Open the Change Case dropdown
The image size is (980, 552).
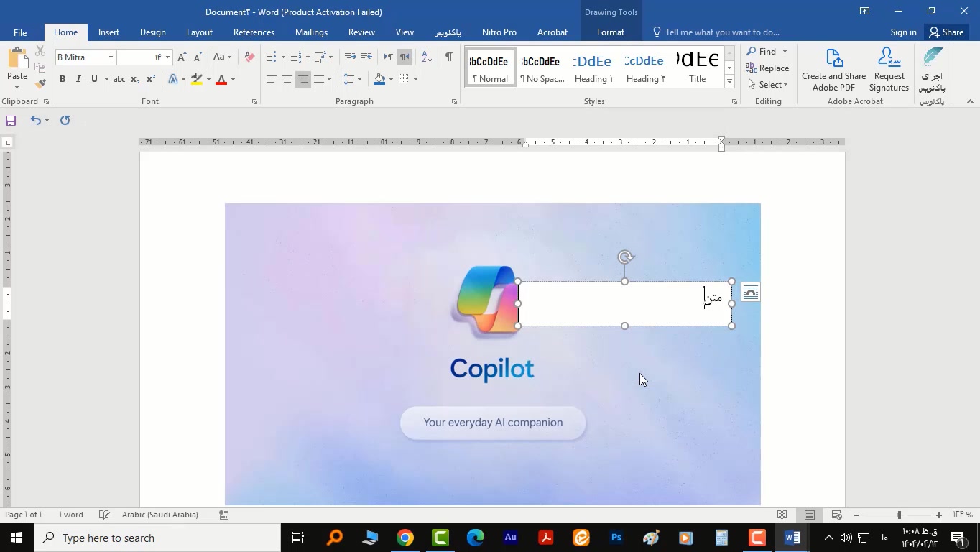click(223, 57)
